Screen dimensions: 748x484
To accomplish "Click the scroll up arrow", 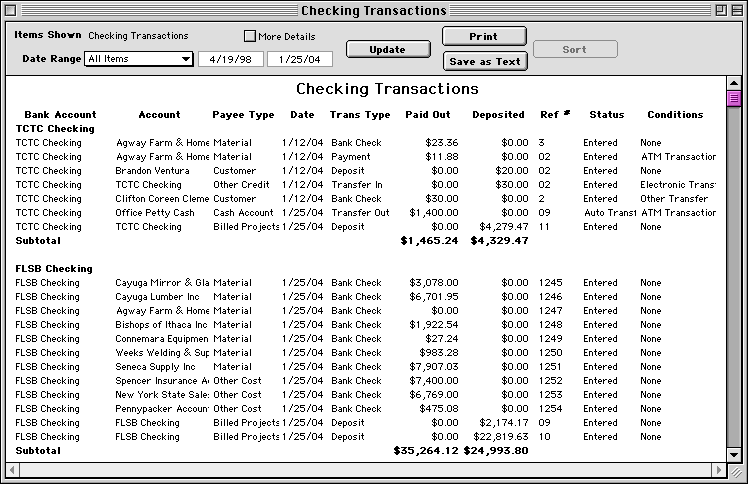I will click(x=734, y=85).
